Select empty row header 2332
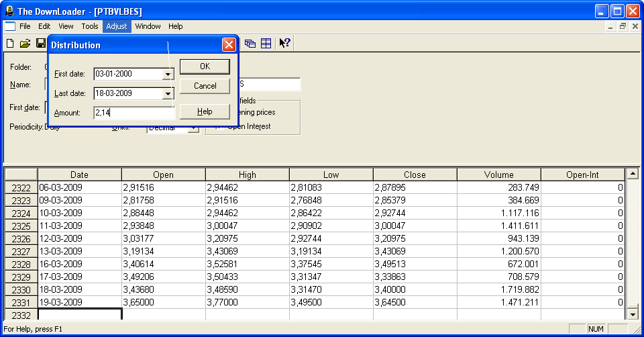 21,316
